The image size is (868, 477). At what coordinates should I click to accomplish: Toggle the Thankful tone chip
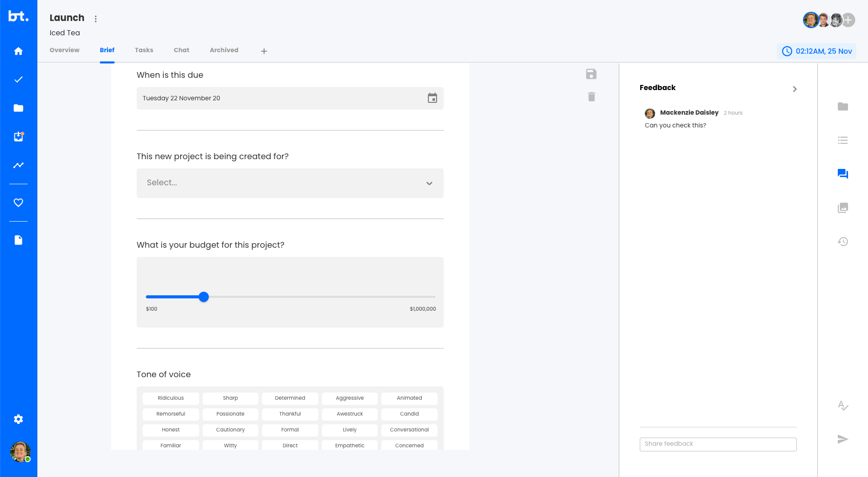290,414
